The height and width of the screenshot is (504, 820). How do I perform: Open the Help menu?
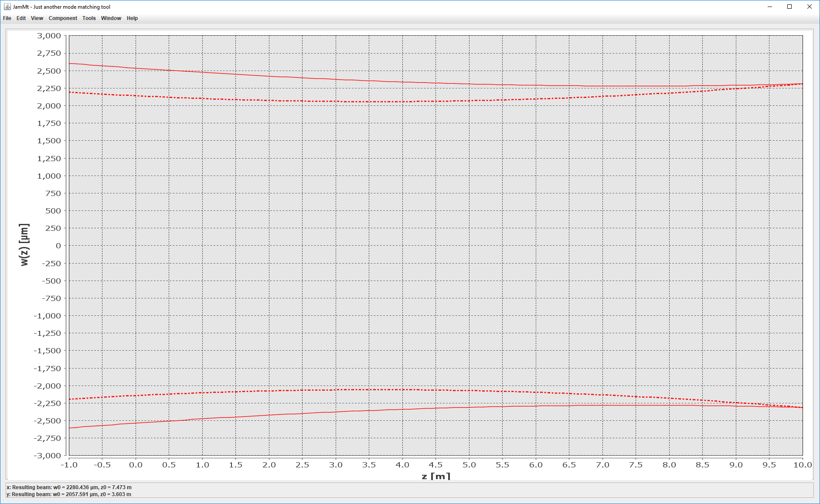click(x=132, y=18)
